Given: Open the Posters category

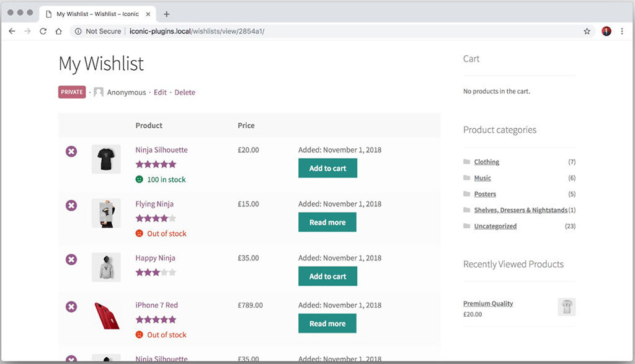Looking at the screenshot, I should click(x=485, y=194).
